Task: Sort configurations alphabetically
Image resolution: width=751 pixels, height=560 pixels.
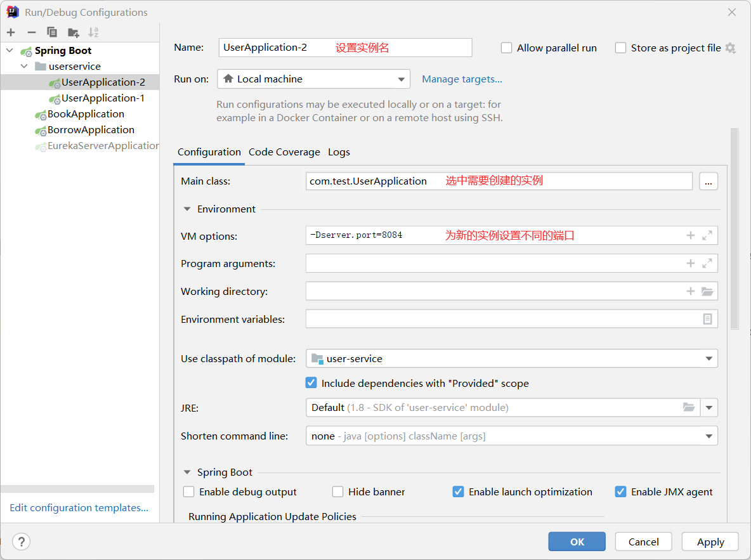Action: (93, 32)
